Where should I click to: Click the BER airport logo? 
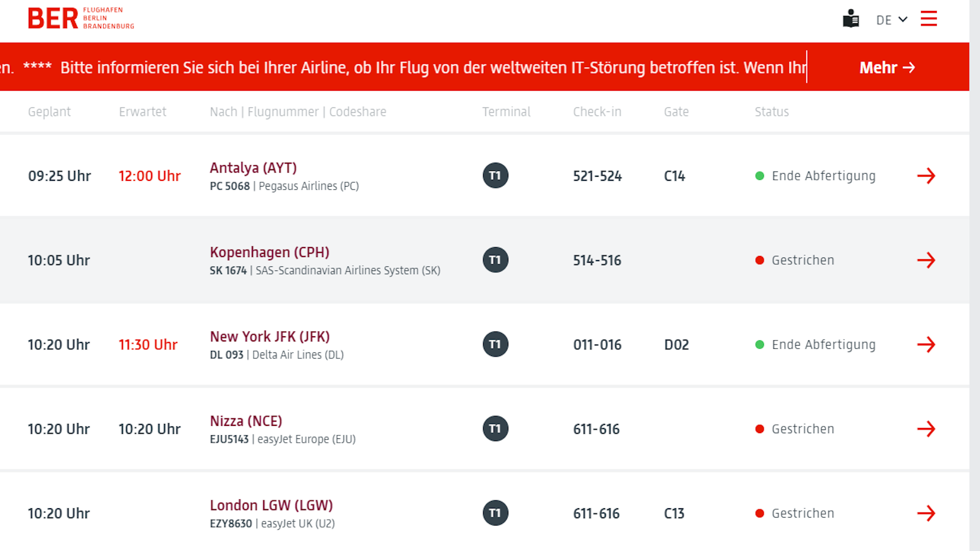(81, 18)
